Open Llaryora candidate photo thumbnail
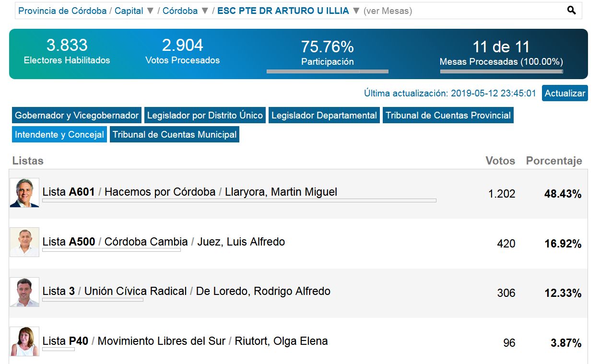The image size is (600, 364). (24, 193)
